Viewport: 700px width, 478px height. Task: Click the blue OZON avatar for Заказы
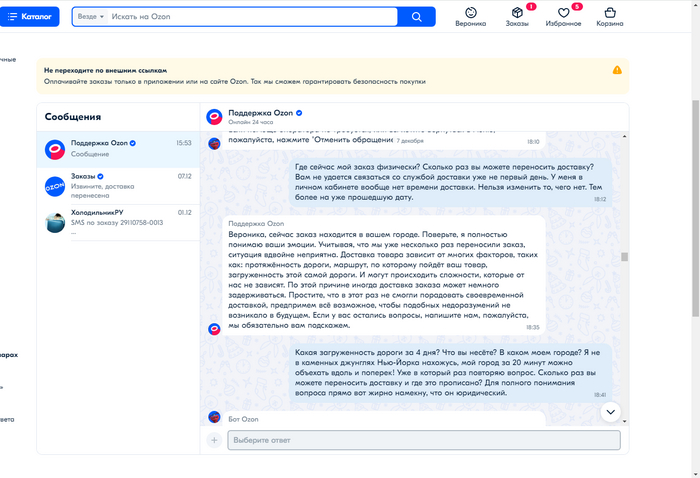coord(55,186)
